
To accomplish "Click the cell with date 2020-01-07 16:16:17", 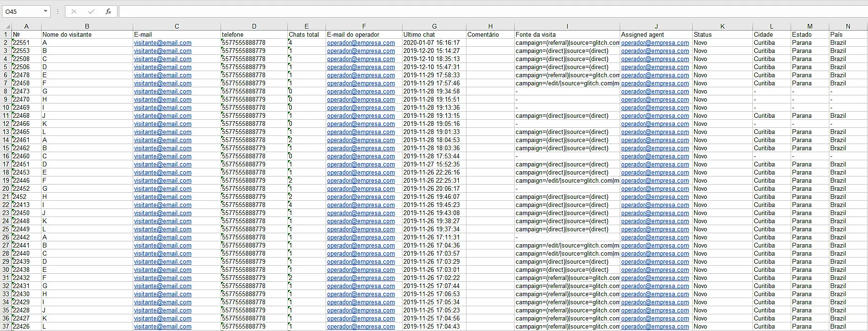I will [x=431, y=43].
